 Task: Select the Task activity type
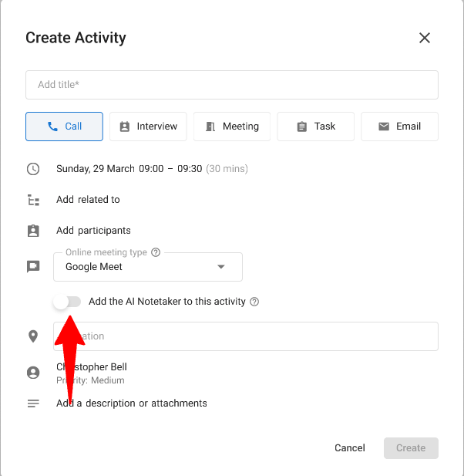coord(316,127)
